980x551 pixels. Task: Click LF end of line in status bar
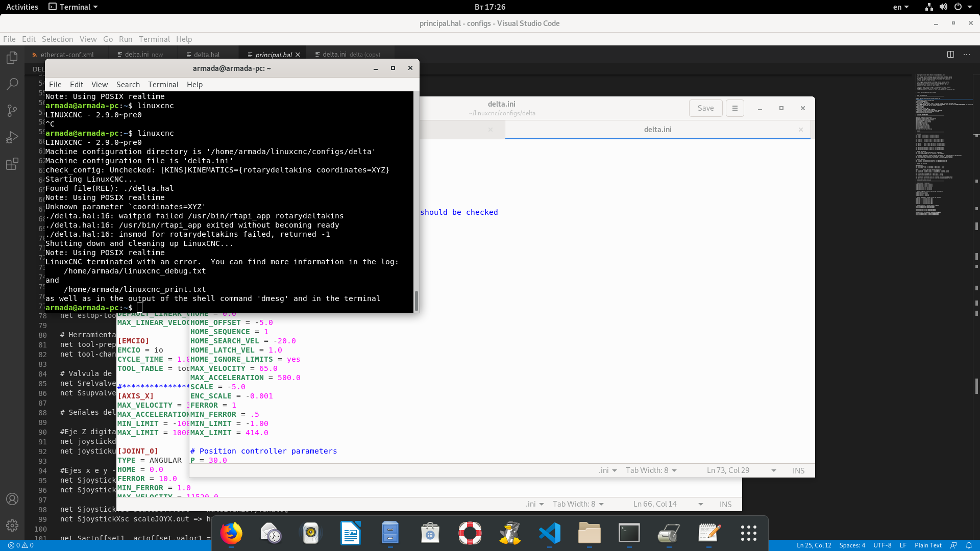click(903, 545)
